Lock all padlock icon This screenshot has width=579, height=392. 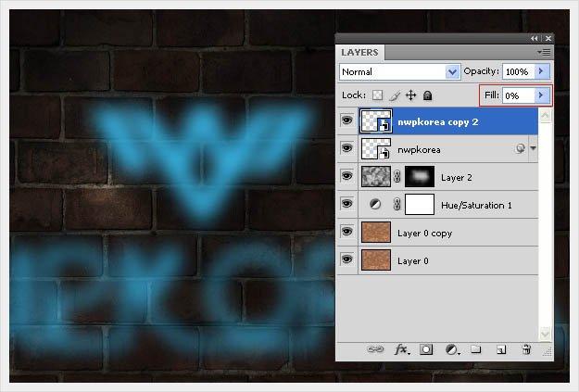428,95
